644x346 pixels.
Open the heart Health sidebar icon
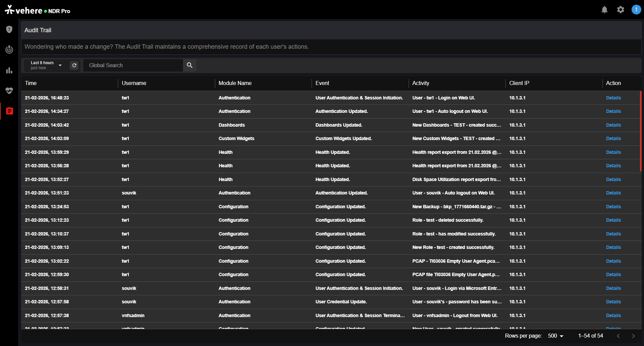pos(9,91)
